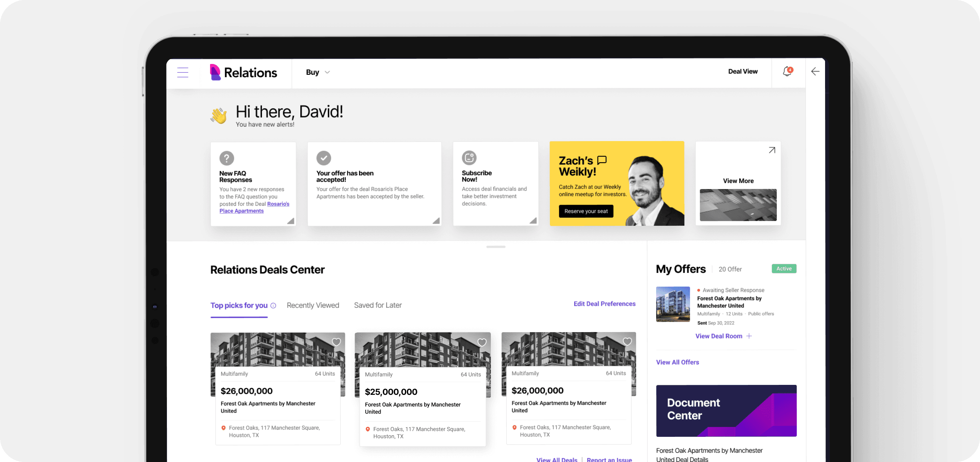Click the location pin on the $25,000,000 card
The height and width of the screenshot is (462, 980).
[x=368, y=429]
